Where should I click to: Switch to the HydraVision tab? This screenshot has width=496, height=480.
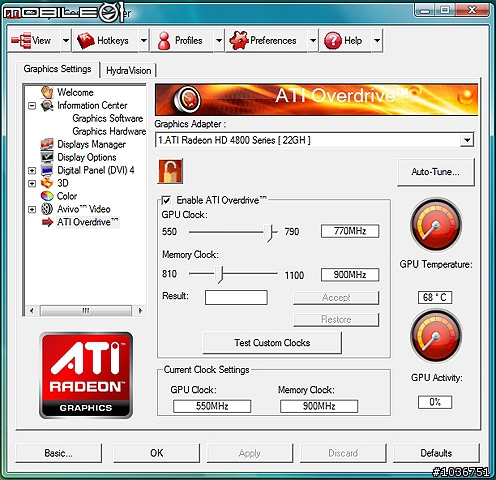(129, 71)
